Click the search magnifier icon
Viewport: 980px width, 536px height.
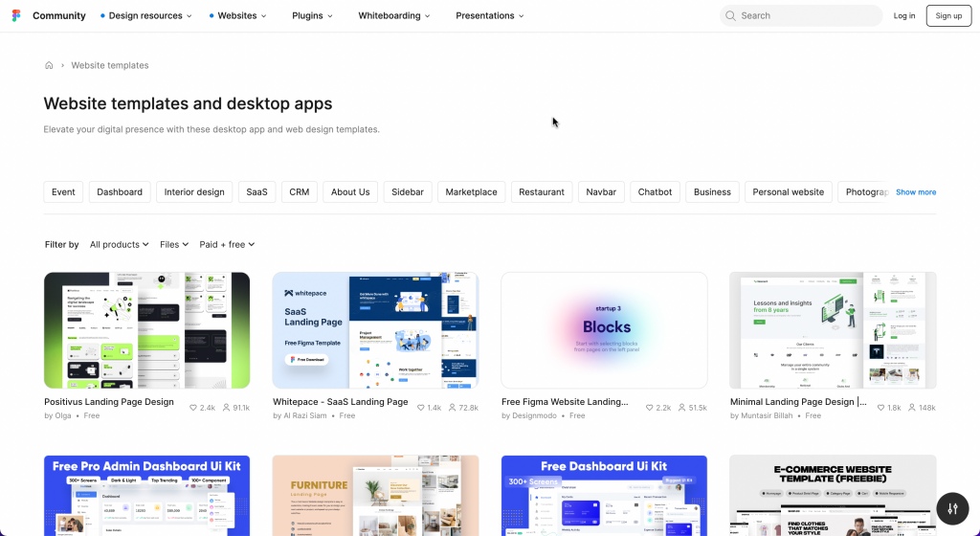[x=730, y=15]
